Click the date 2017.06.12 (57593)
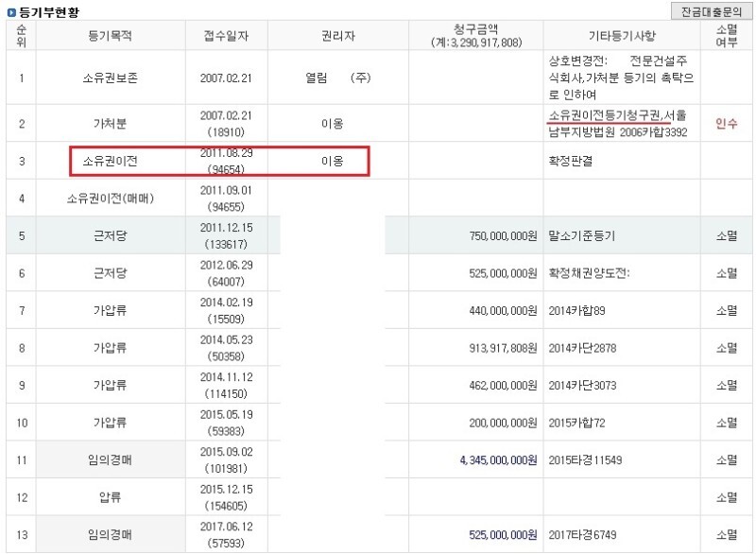 pyautogui.click(x=226, y=534)
